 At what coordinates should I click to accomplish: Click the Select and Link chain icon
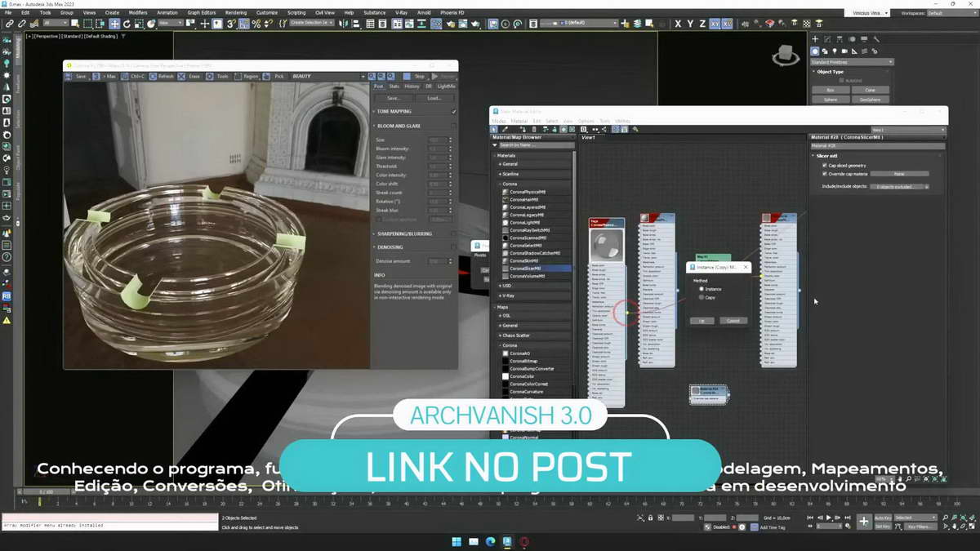point(9,24)
